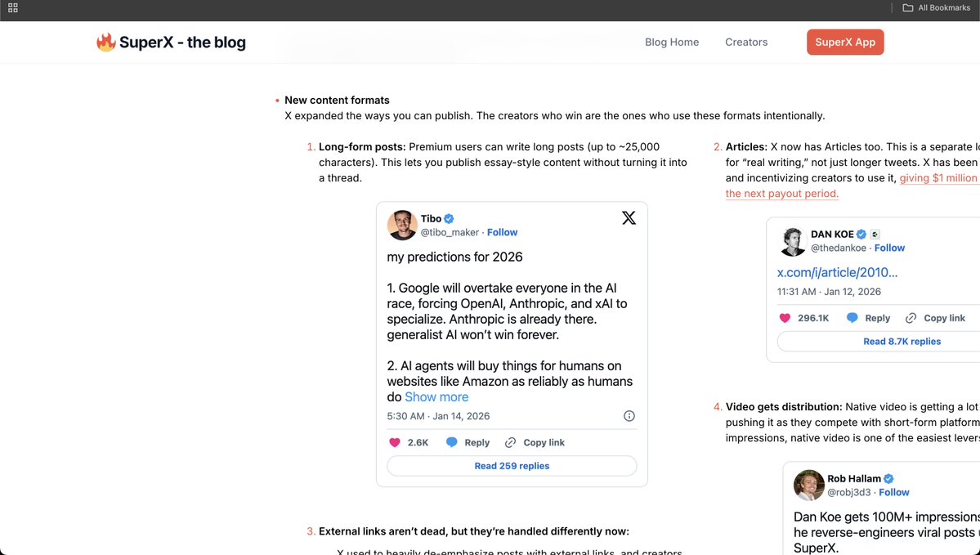Open the browser apps grid icon
The image size is (980, 555).
12,8
